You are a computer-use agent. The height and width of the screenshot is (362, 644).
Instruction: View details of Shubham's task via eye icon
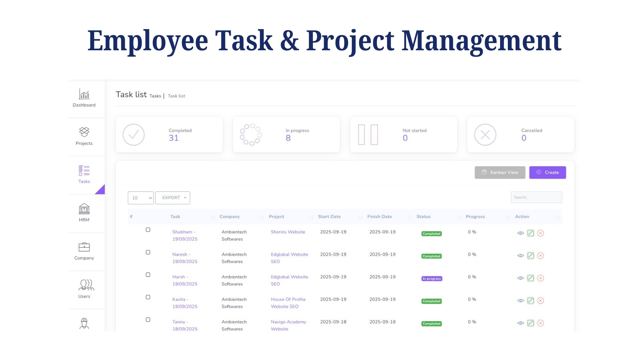tap(521, 233)
